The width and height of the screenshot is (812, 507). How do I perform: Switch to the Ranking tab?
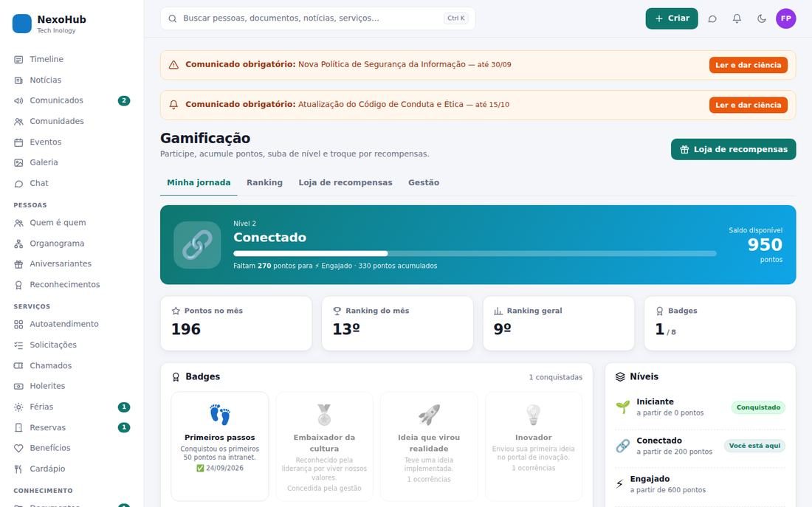click(264, 183)
